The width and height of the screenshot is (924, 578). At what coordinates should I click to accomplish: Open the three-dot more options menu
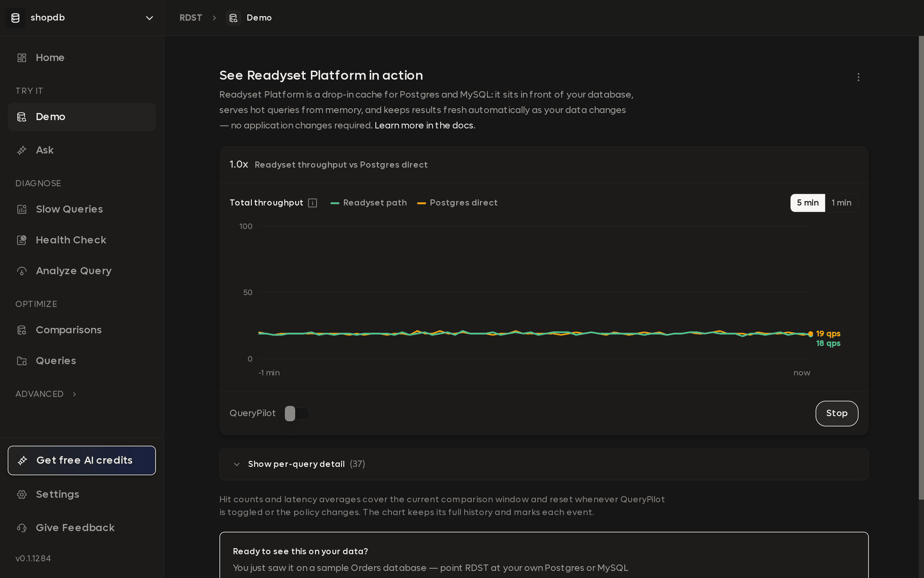858,77
